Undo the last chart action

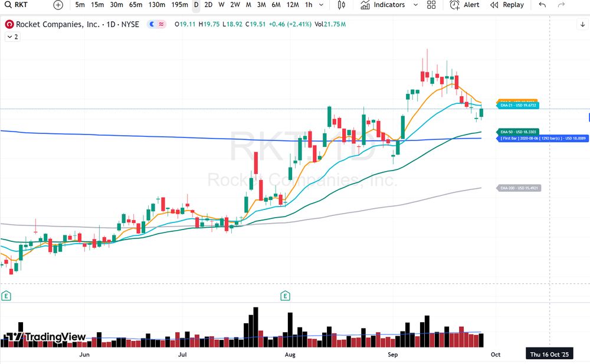(542, 5)
